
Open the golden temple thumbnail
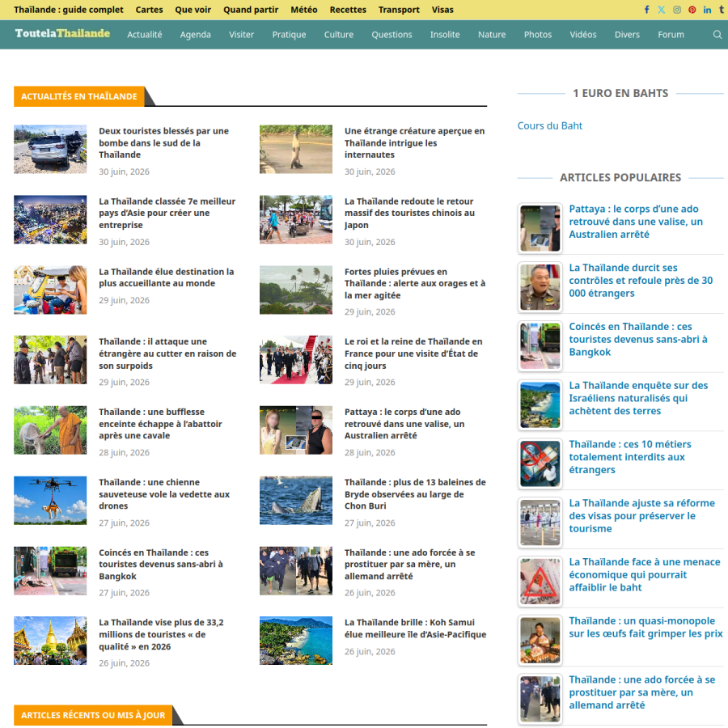(50, 641)
